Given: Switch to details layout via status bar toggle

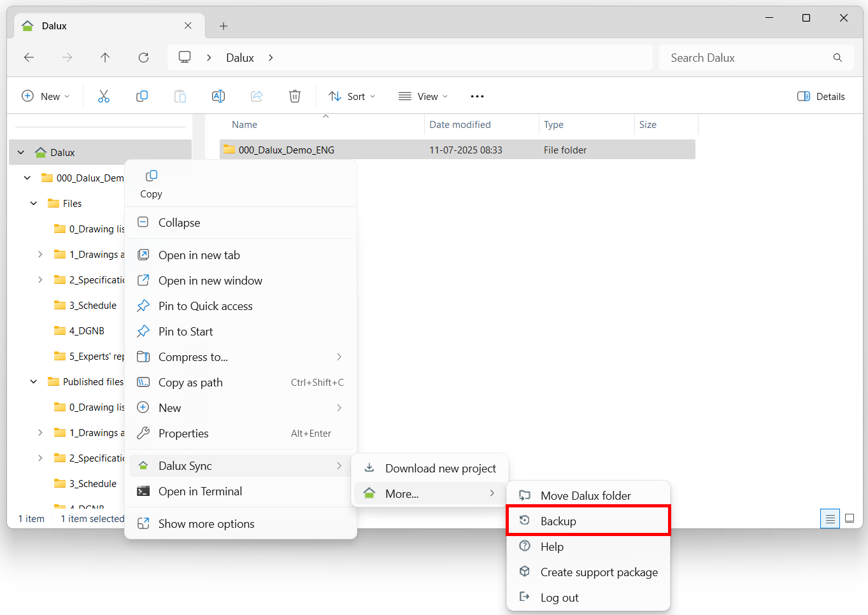Looking at the screenshot, I should coord(829,518).
